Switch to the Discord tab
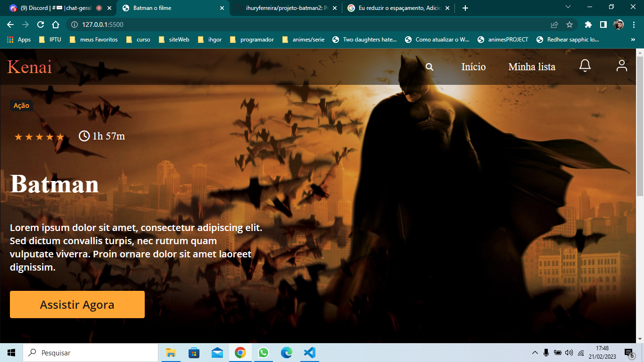The image size is (644, 362). pyautogui.click(x=52, y=8)
